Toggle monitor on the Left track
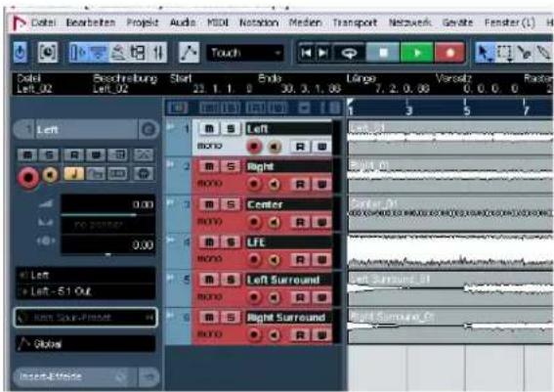The image size is (554, 392). tap(274, 147)
